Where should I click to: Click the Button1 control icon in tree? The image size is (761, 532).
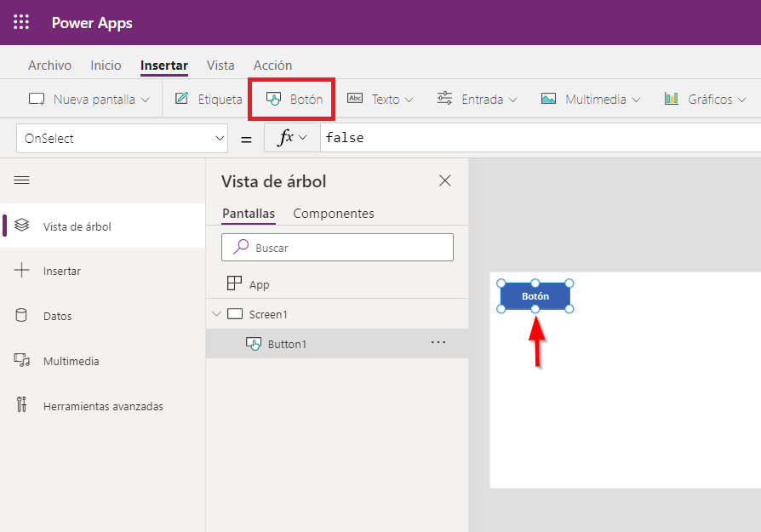(x=254, y=344)
